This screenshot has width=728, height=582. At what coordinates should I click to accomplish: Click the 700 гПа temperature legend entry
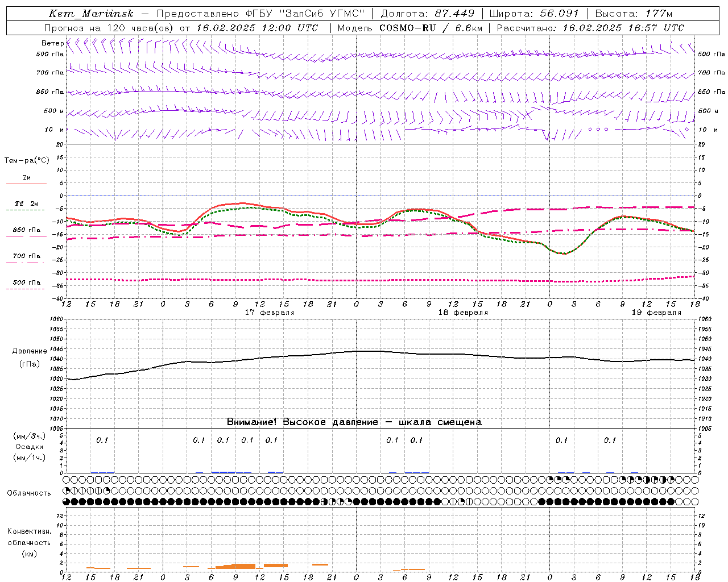coord(26,256)
